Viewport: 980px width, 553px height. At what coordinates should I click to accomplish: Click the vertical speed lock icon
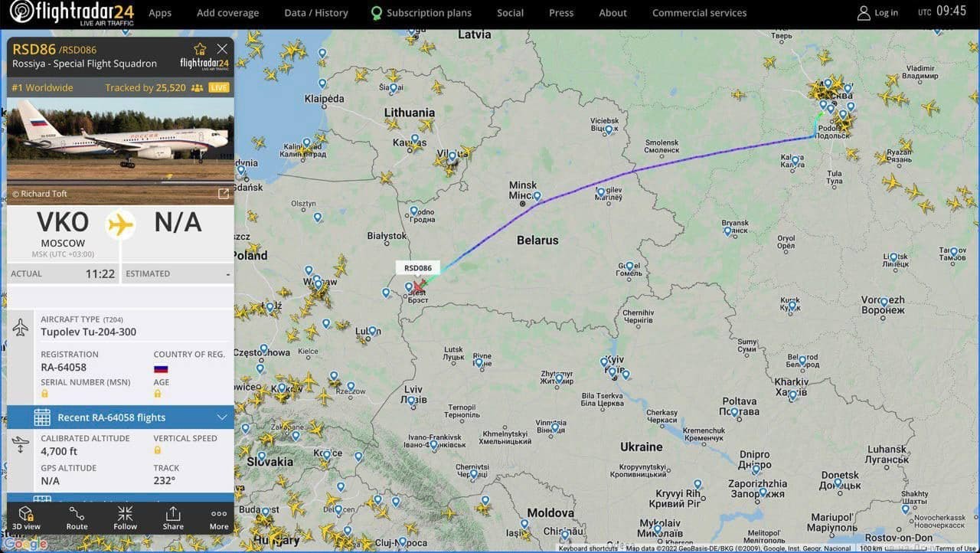(x=157, y=452)
